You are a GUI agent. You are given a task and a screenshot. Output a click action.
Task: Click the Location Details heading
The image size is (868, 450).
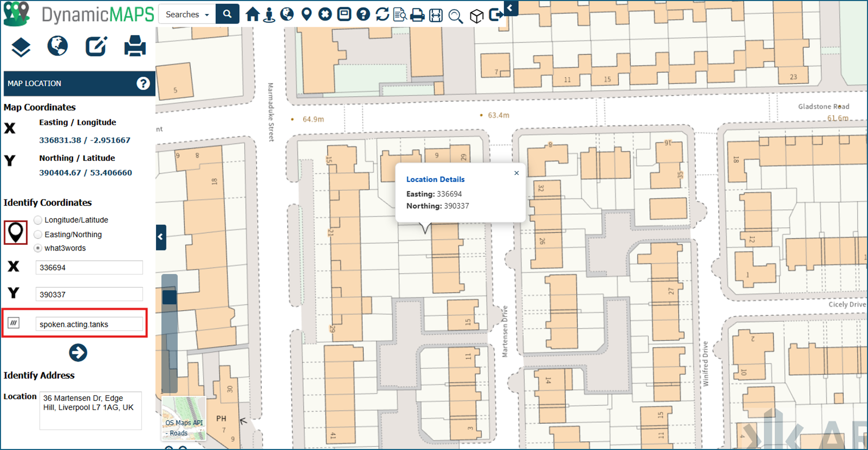click(435, 179)
